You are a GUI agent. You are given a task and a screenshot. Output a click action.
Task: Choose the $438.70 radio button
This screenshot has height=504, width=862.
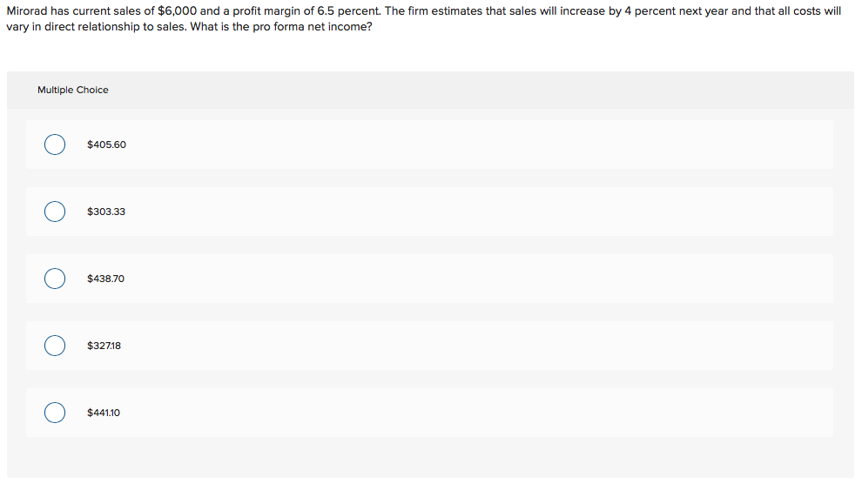pos(54,278)
